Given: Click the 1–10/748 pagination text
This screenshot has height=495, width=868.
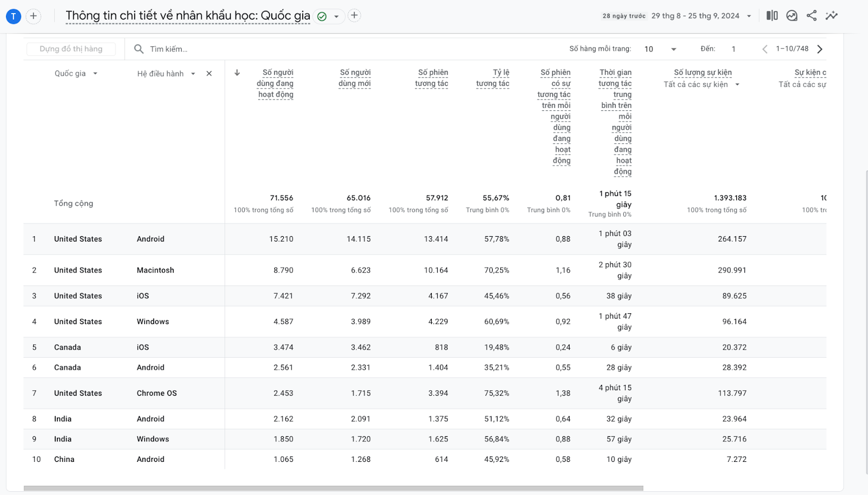Looking at the screenshot, I should (792, 48).
